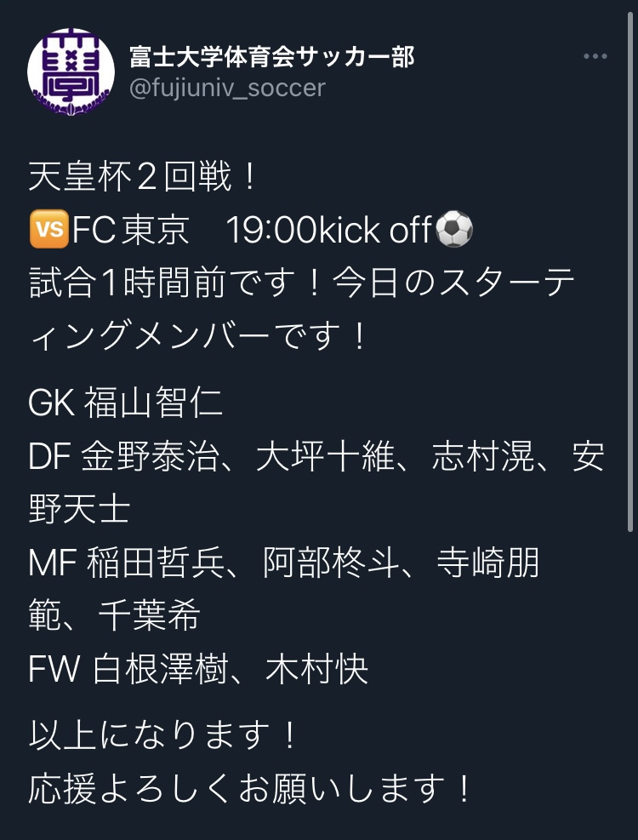
Task: Click the player name 木村快
Action: click(316, 669)
